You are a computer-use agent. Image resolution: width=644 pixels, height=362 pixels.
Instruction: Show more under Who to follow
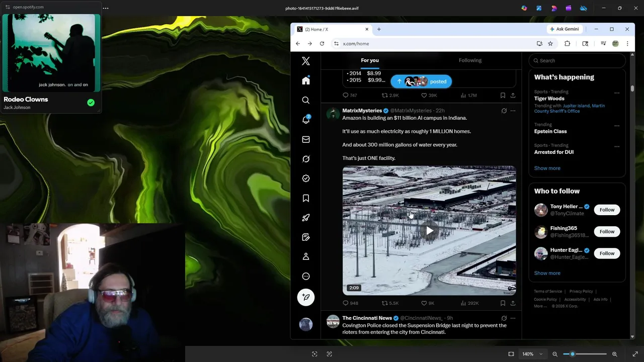pos(547,274)
